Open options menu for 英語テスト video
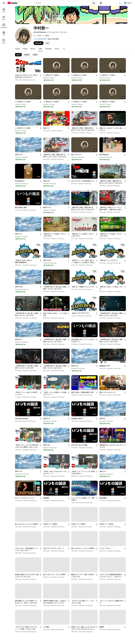The image size is (135, 644). (69, 128)
